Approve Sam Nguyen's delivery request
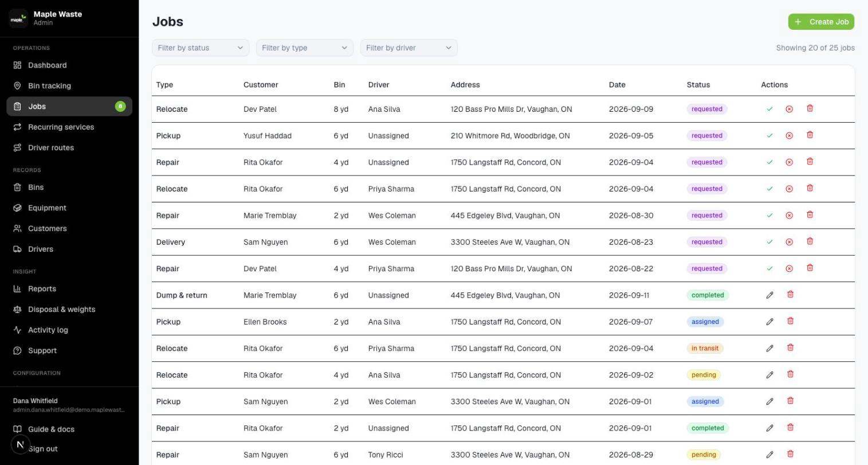This screenshot has width=868, height=465. (769, 242)
